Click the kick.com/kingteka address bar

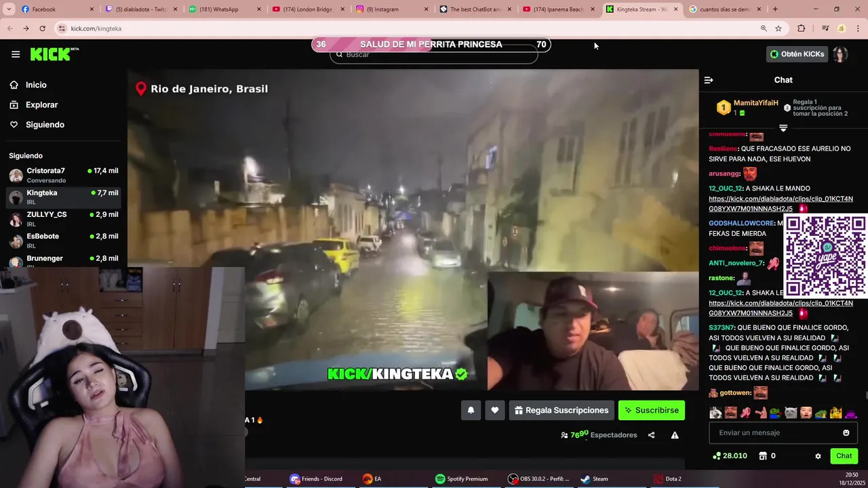[x=407, y=28]
